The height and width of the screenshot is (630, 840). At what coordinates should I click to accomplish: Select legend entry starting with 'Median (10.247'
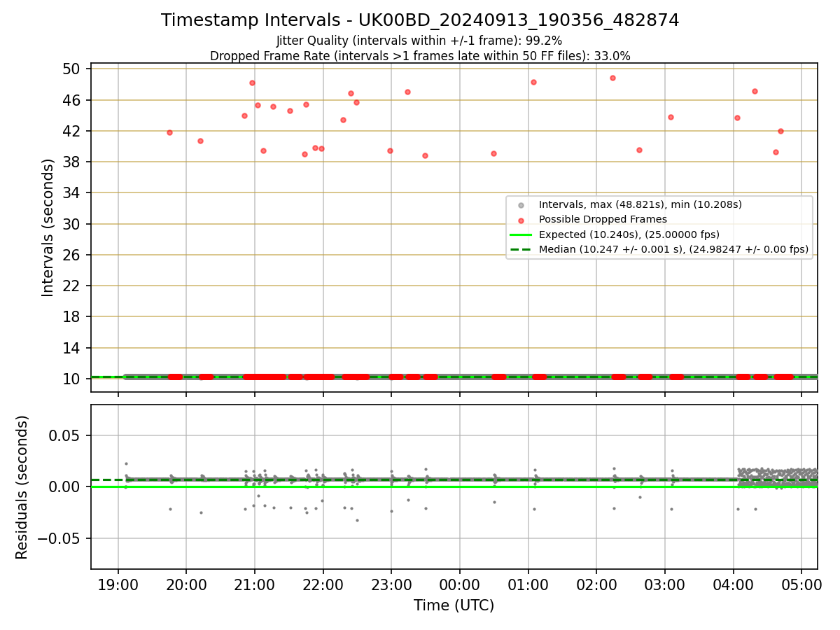pos(673,249)
